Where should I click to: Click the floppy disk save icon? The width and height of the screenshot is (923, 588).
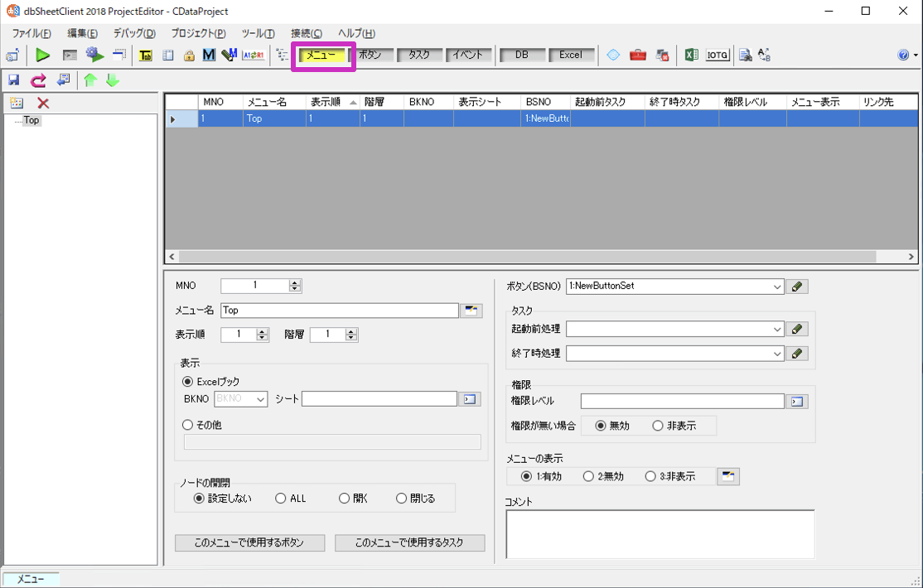(x=13, y=80)
